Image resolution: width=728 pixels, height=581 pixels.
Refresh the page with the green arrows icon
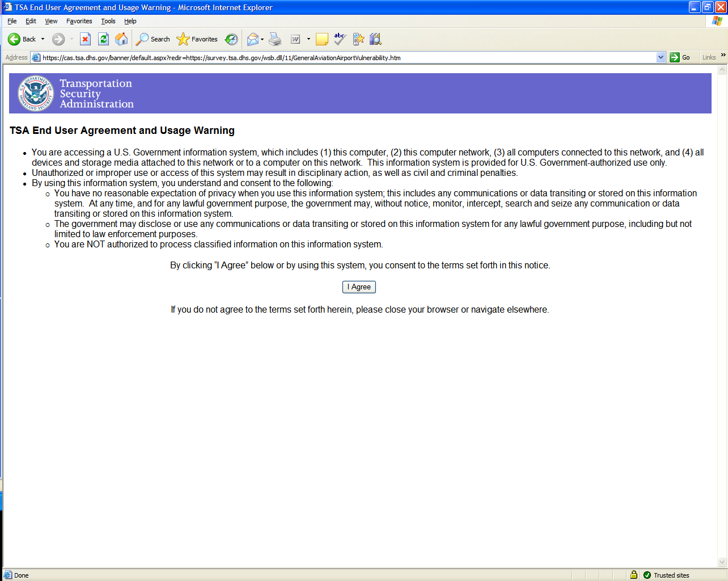coord(103,39)
